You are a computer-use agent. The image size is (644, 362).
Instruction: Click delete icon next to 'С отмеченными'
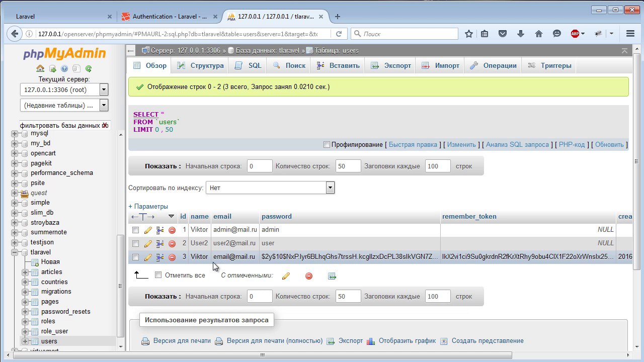[309, 276]
